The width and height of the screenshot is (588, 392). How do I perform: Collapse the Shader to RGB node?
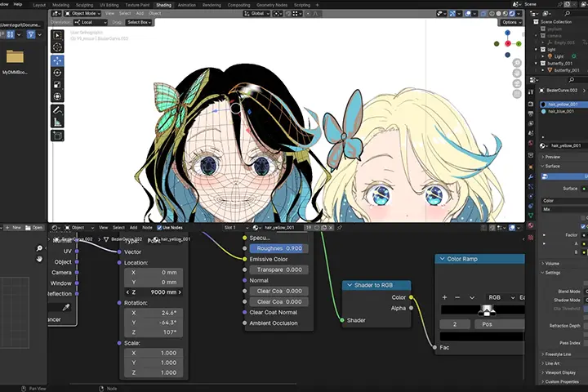coord(350,285)
